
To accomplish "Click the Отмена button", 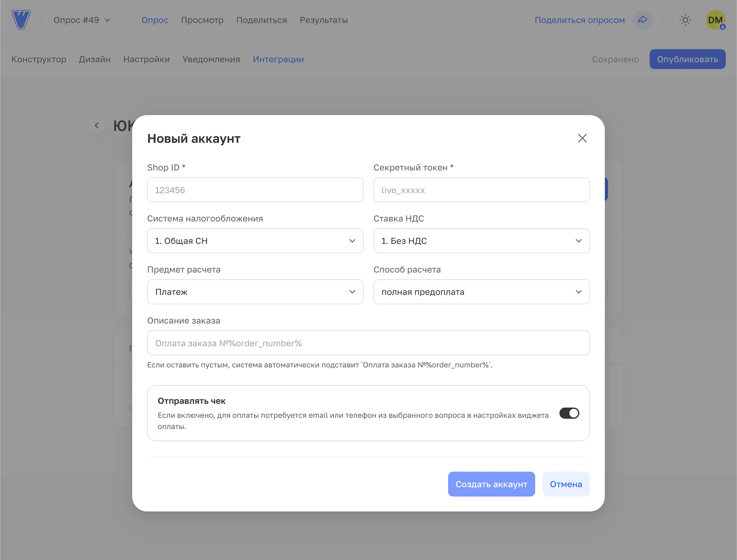I will pyautogui.click(x=566, y=484).
